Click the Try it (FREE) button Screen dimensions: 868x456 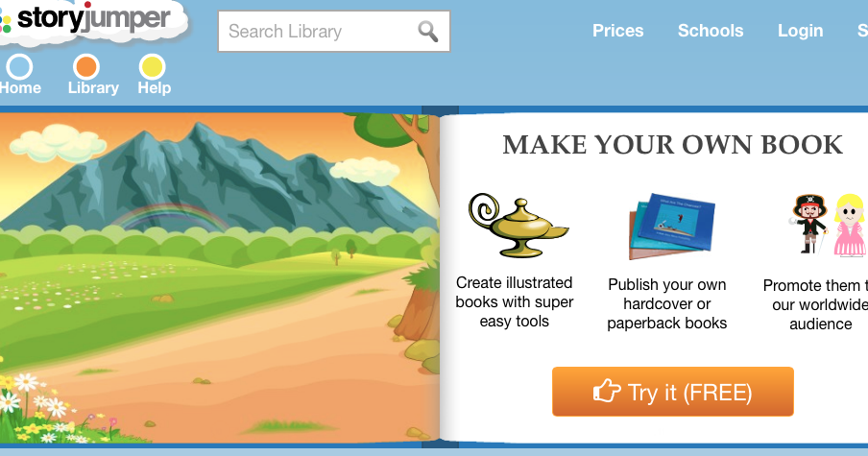click(x=672, y=392)
